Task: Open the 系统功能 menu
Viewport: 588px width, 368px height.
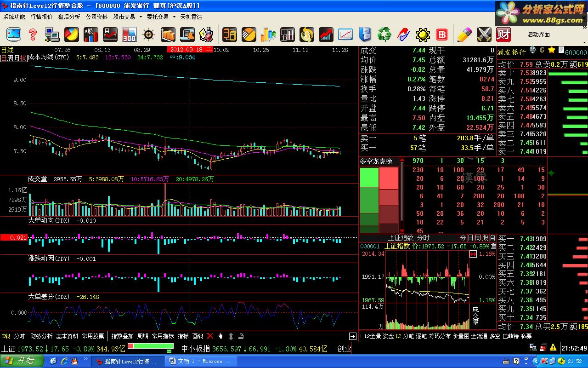Action: click(14, 17)
